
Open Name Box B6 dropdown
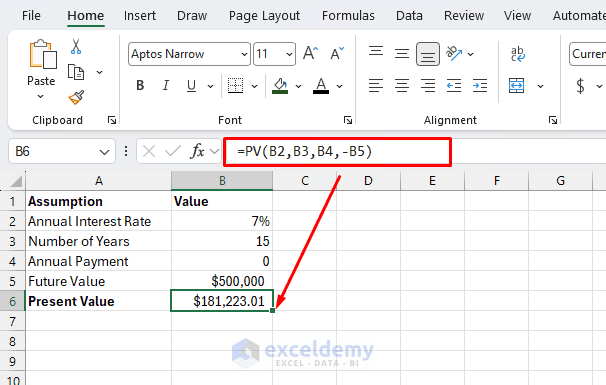click(104, 152)
